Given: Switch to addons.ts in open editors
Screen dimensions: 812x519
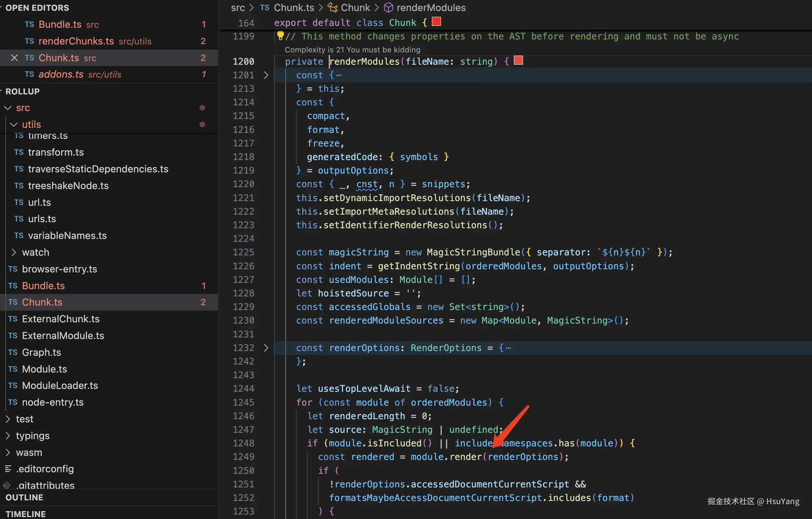Looking at the screenshot, I should [x=61, y=74].
